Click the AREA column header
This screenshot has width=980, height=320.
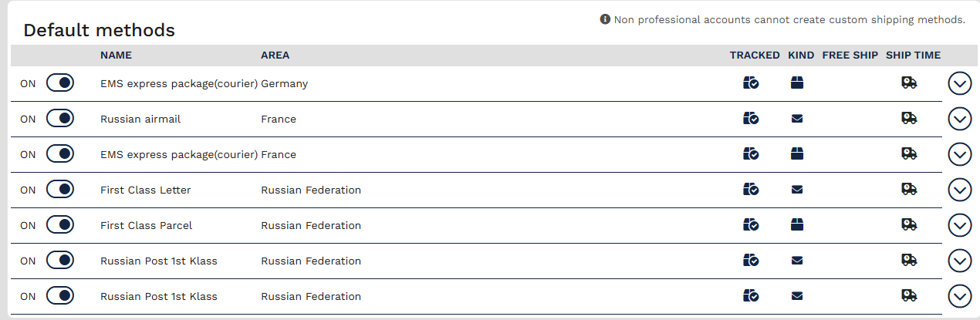point(275,56)
